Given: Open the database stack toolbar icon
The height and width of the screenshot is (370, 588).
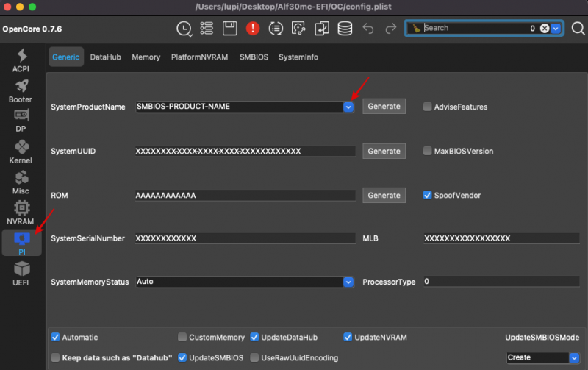Looking at the screenshot, I should [x=345, y=29].
